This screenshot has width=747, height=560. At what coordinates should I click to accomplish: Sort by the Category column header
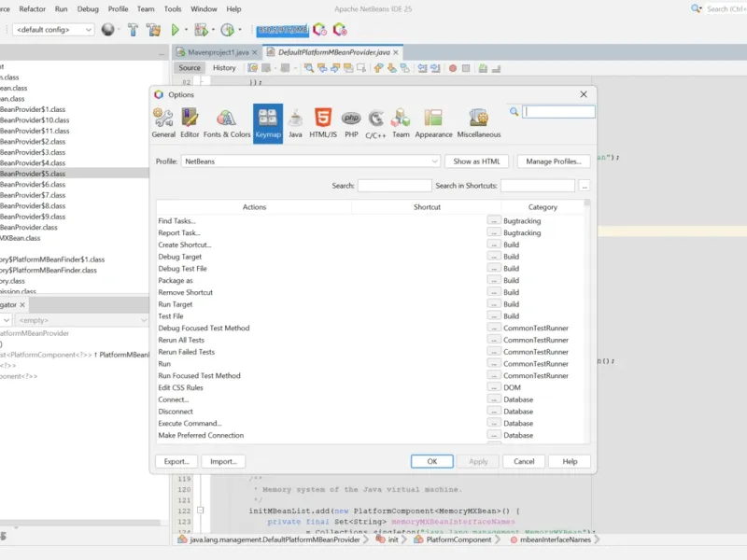click(543, 207)
